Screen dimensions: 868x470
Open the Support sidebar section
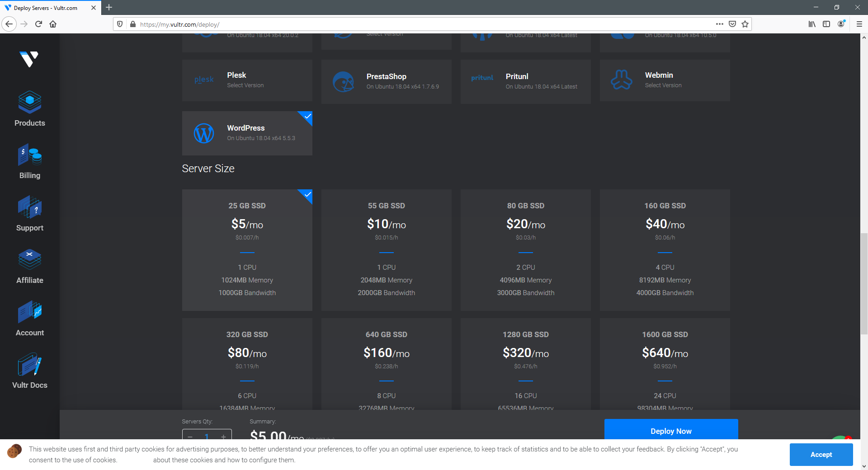pos(29,214)
